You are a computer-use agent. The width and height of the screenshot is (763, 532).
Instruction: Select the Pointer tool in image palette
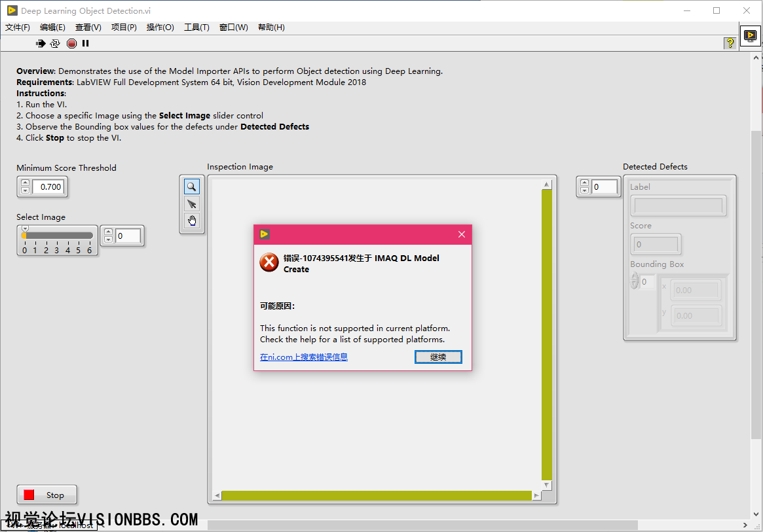(x=192, y=204)
